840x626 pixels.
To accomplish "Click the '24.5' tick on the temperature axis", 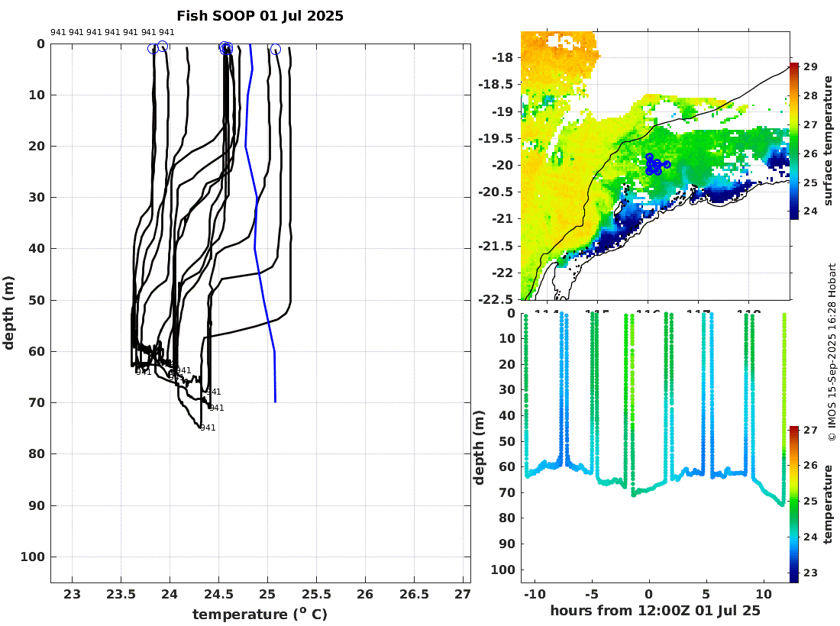I will click(x=218, y=595).
